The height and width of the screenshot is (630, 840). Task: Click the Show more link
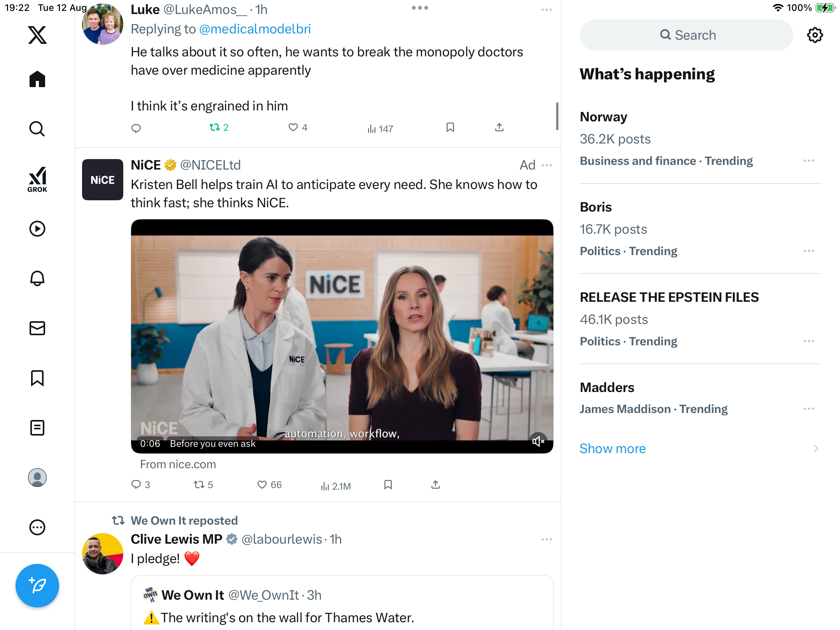(612, 448)
